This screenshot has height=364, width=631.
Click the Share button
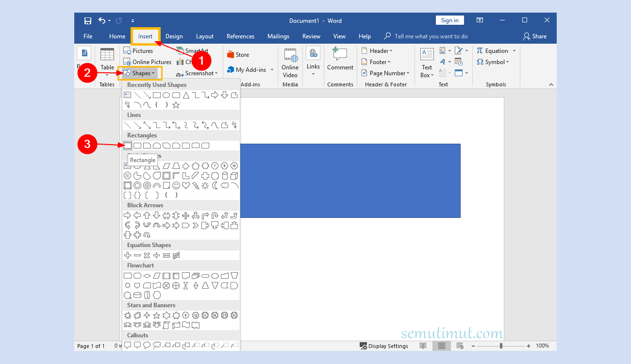pyautogui.click(x=535, y=36)
